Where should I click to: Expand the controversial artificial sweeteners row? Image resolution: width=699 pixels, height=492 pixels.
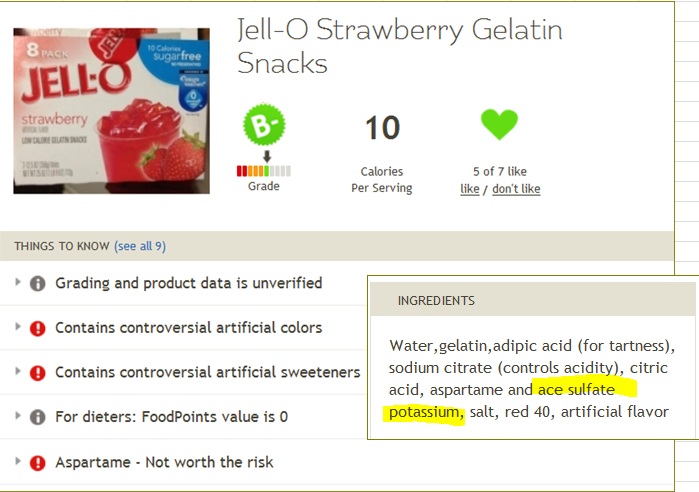point(18,371)
